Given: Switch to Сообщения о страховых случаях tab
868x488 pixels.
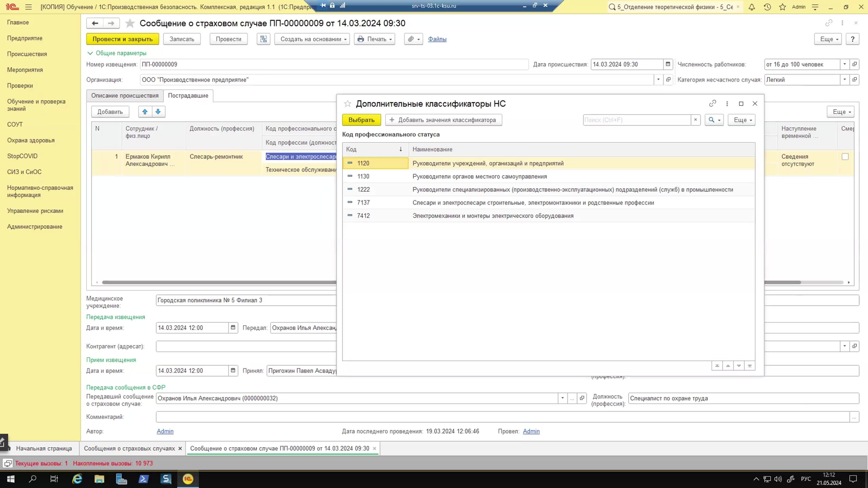Looking at the screenshot, I should tap(129, 449).
